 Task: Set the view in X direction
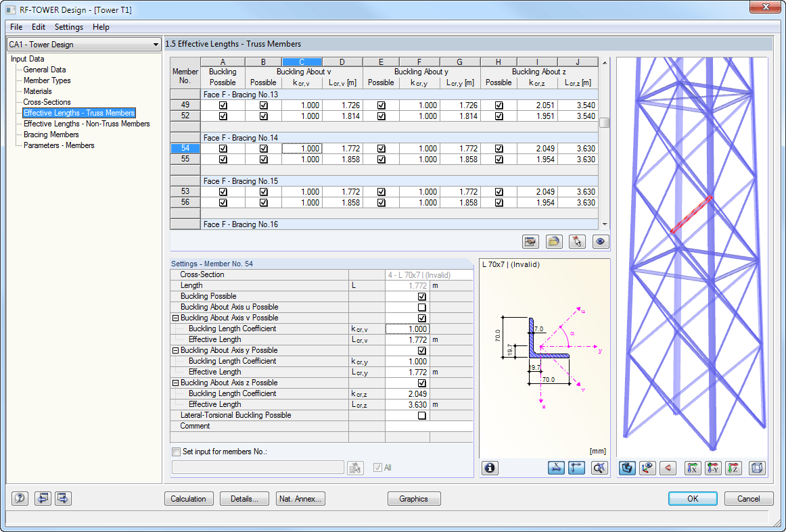pos(692,468)
